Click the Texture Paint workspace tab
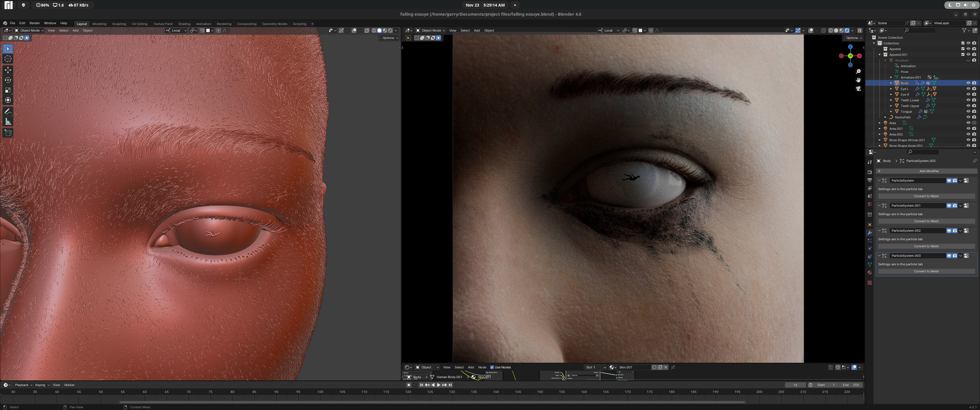The width and height of the screenshot is (980, 410). click(x=162, y=23)
